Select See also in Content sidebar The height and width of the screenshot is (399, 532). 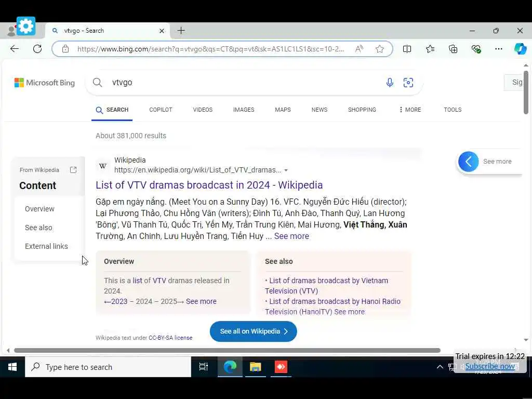click(x=38, y=228)
